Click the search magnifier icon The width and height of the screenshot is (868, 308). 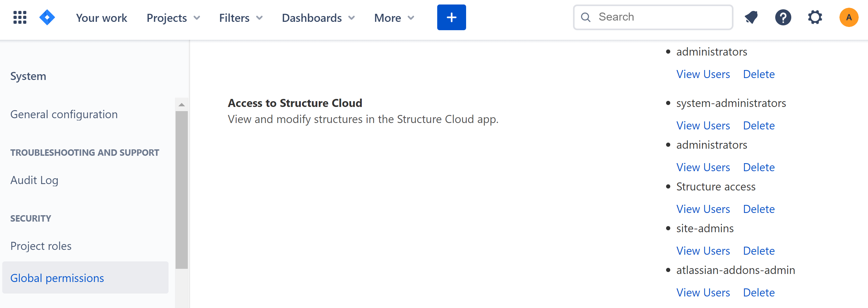click(586, 17)
